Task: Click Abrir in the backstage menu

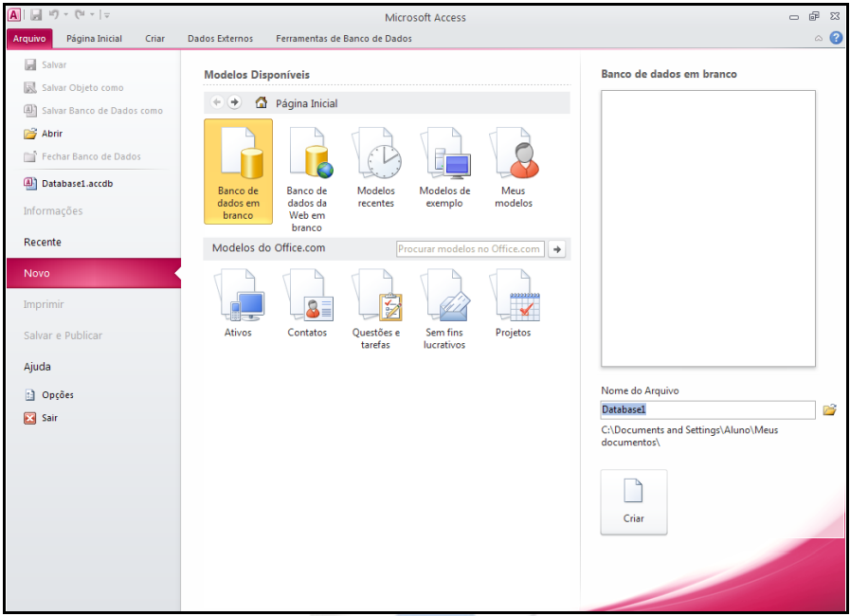Action: [x=51, y=134]
